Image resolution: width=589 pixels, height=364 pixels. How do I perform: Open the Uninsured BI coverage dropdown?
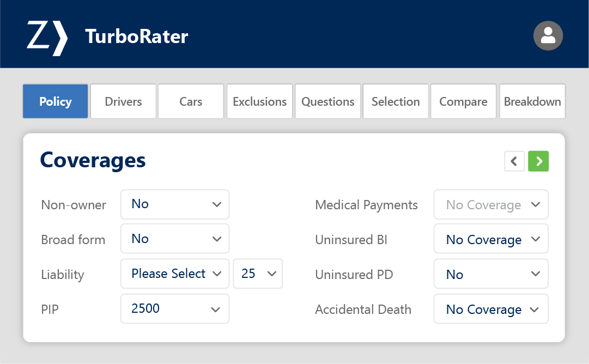pyautogui.click(x=490, y=239)
